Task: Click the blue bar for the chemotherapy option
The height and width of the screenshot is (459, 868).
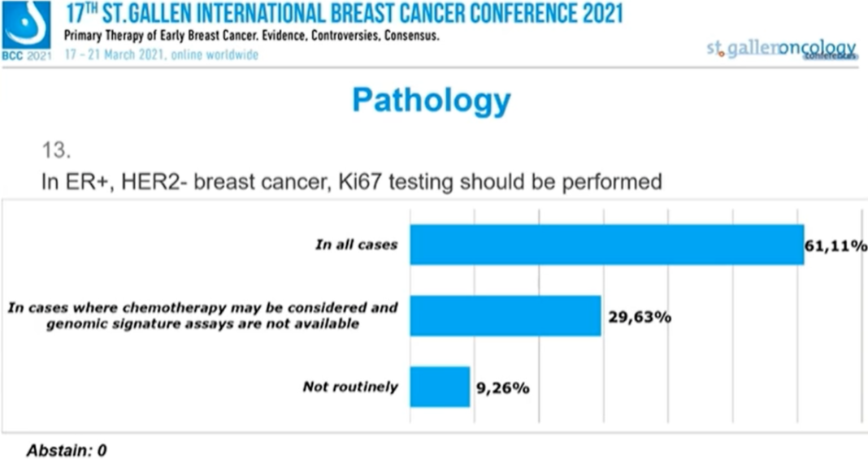Action: point(505,316)
